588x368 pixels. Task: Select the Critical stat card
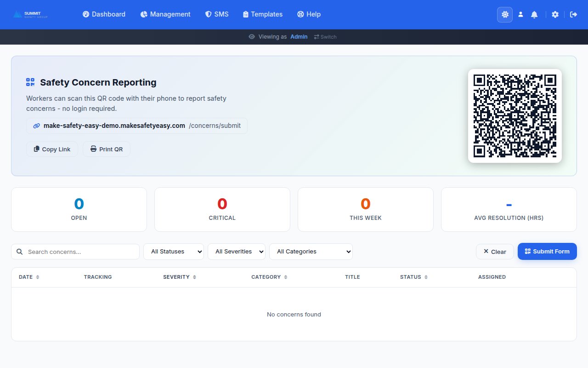[x=222, y=209]
